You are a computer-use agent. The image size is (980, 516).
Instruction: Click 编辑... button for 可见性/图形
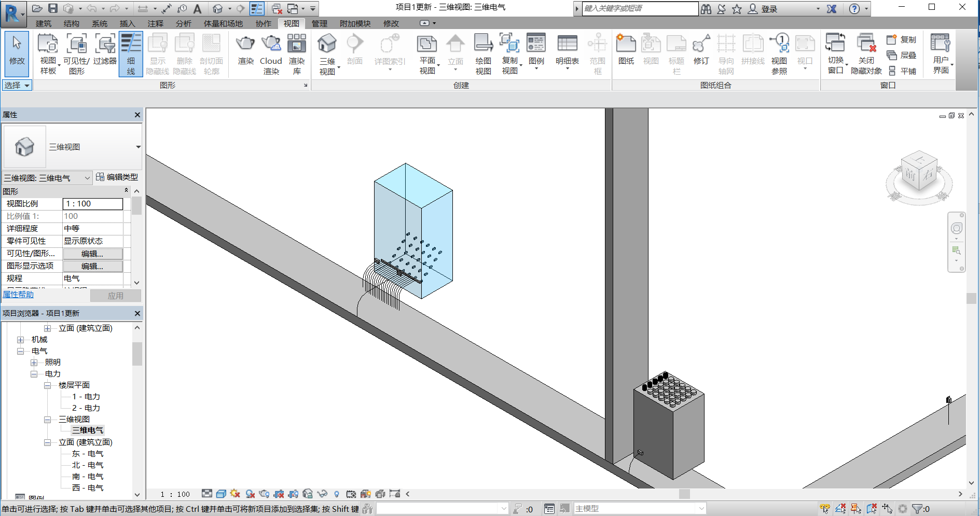93,254
